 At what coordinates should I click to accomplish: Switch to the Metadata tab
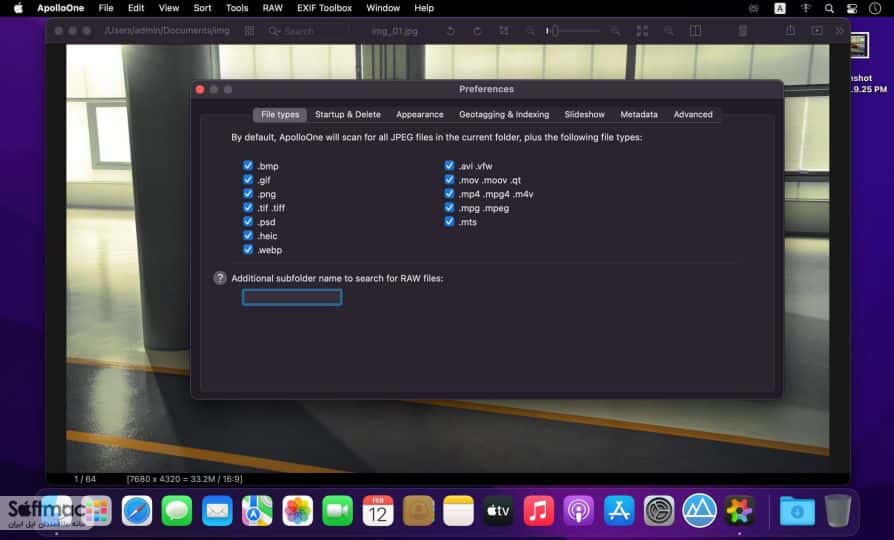(639, 115)
